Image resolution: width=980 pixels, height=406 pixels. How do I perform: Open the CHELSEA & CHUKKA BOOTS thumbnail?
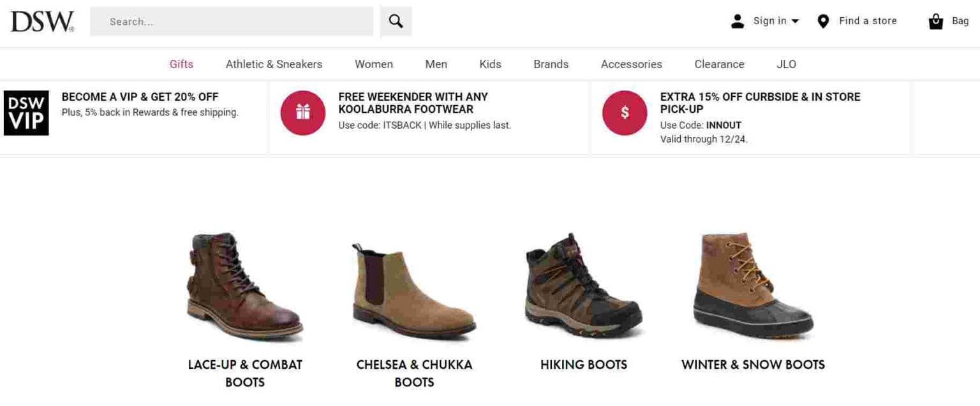tap(413, 287)
